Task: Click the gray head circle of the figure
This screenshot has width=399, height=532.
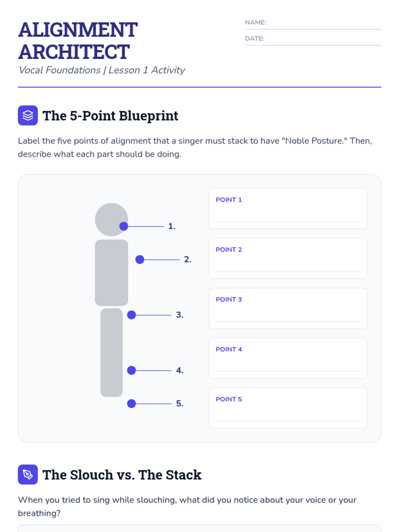Action: [111, 219]
